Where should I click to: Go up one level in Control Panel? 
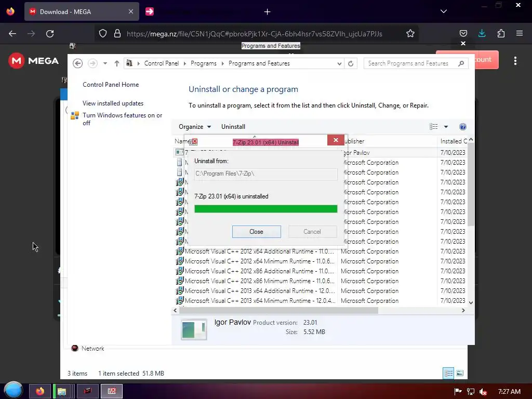(x=117, y=63)
